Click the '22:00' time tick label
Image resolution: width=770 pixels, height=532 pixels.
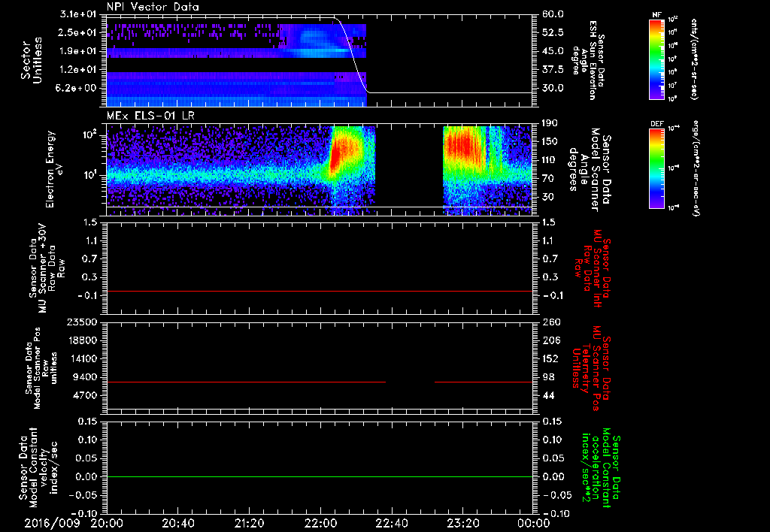[x=320, y=523]
